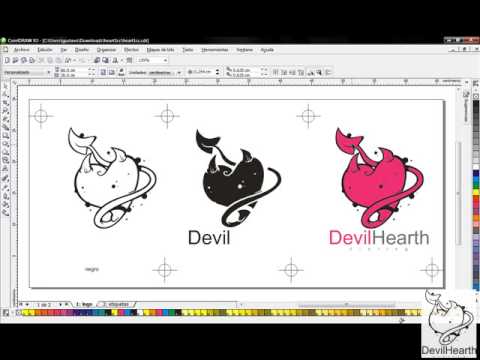Switch to the logo page tab
The width and height of the screenshot is (480, 360).
click(85, 304)
